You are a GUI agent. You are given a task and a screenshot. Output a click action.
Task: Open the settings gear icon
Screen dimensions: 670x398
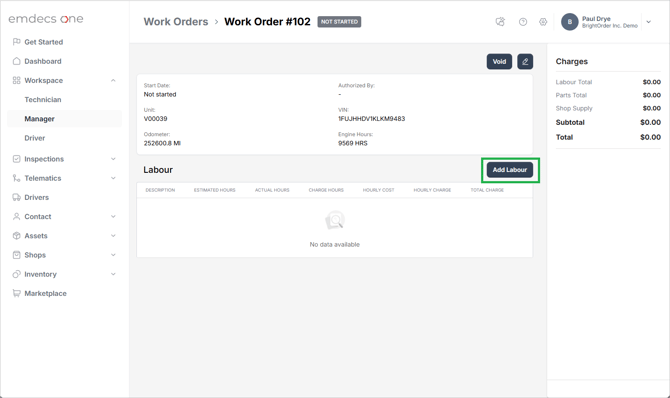pos(543,22)
